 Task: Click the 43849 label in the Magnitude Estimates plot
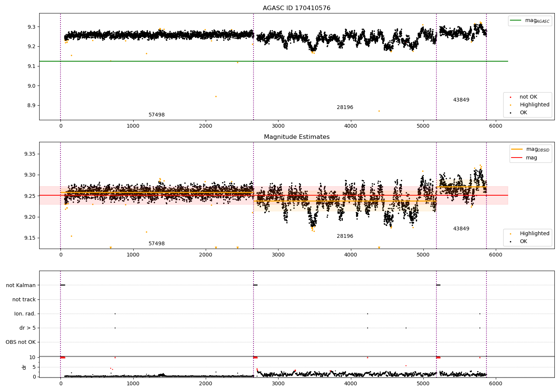coord(461,229)
